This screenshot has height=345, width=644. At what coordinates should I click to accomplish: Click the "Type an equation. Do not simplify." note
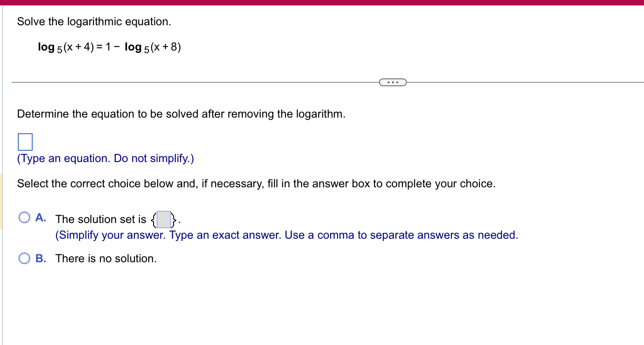105,158
